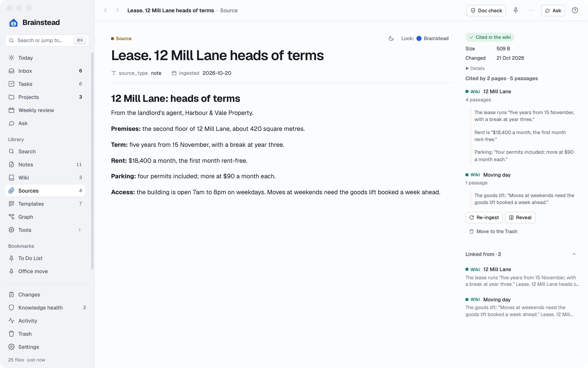The width and height of the screenshot is (588, 368).
Task: Click the sidebar vertical scrollbar
Action: click(x=92, y=161)
